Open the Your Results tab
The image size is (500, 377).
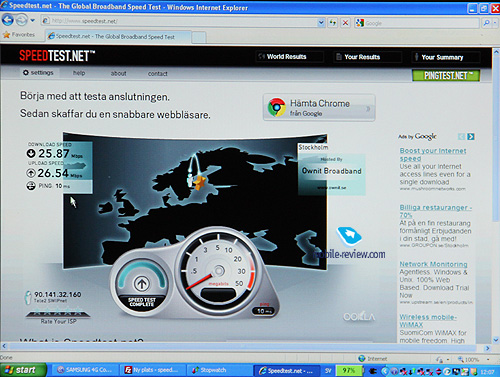point(367,57)
